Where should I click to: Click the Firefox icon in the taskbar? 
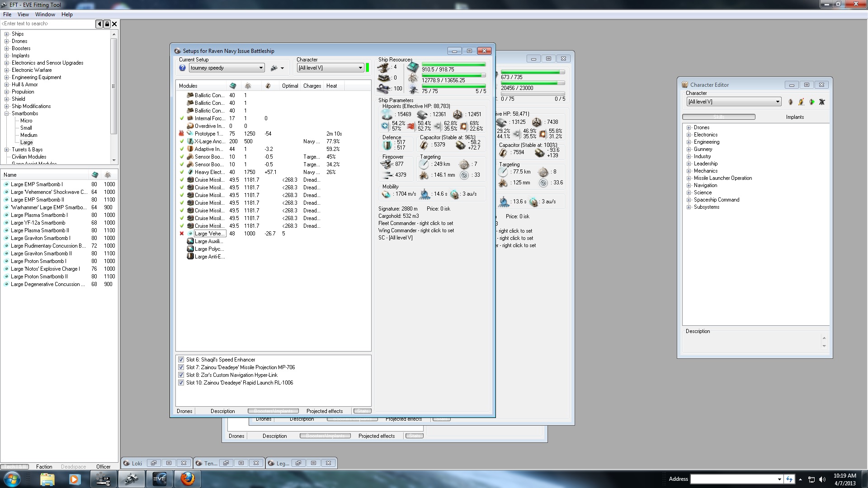(x=187, y=479)
